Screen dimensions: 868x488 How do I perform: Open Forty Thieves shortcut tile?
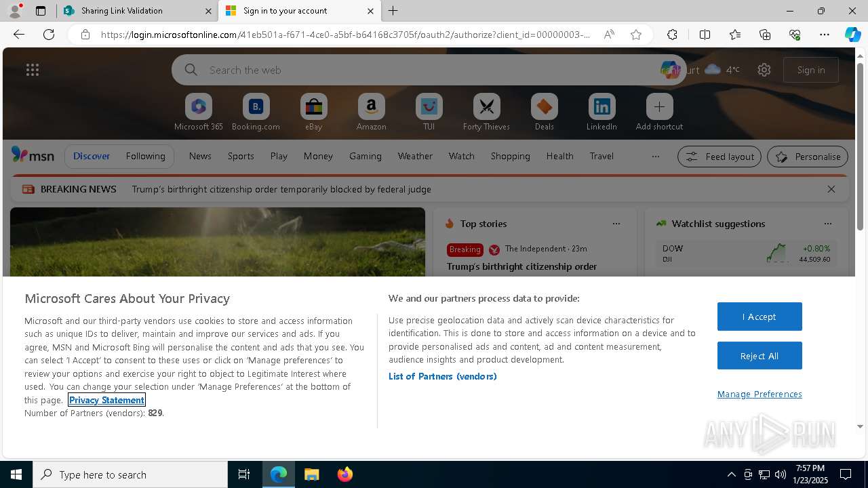click(x=486, y=113)
